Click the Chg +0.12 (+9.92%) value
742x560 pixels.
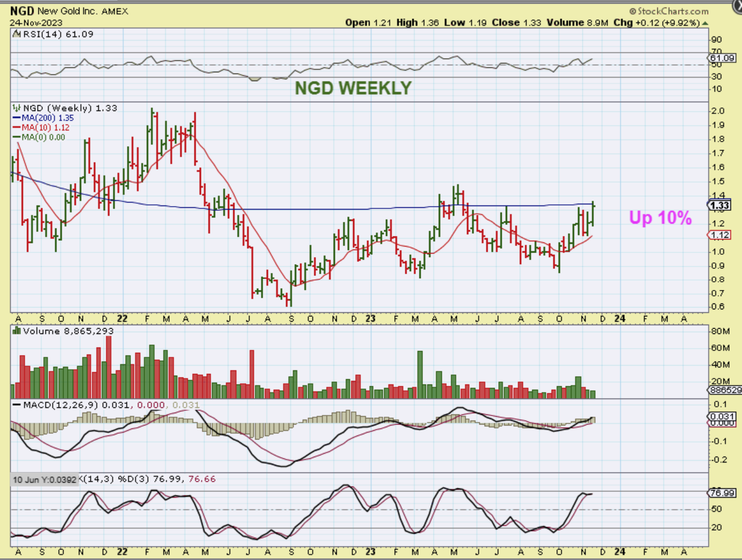tap(656, 22)
